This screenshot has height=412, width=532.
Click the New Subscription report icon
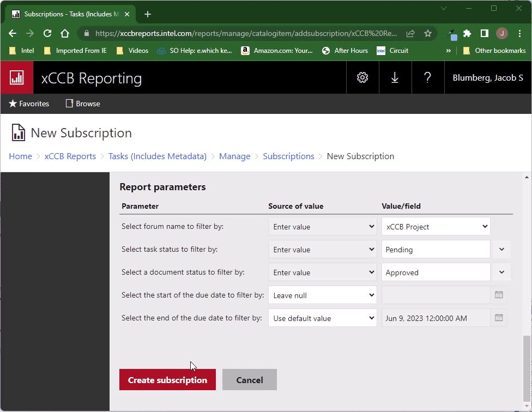17,132
